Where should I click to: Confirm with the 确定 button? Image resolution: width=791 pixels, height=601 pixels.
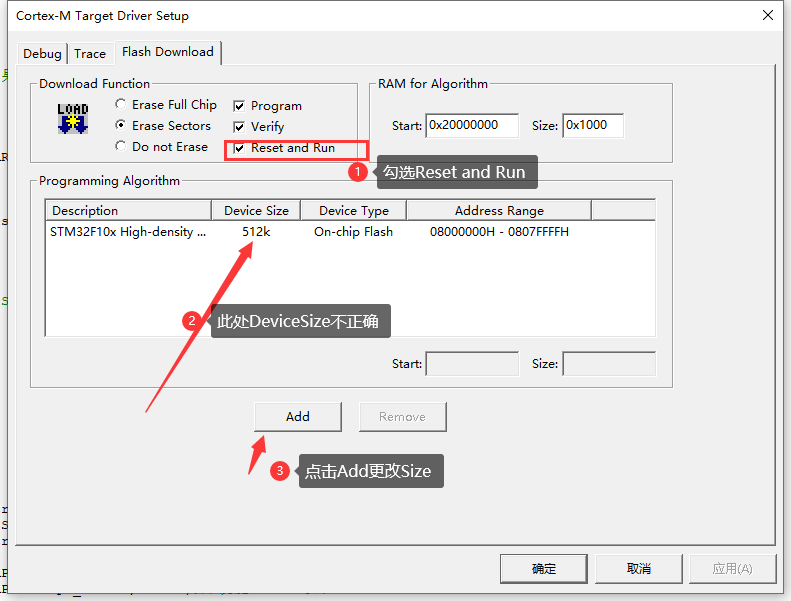click(544, 569)
